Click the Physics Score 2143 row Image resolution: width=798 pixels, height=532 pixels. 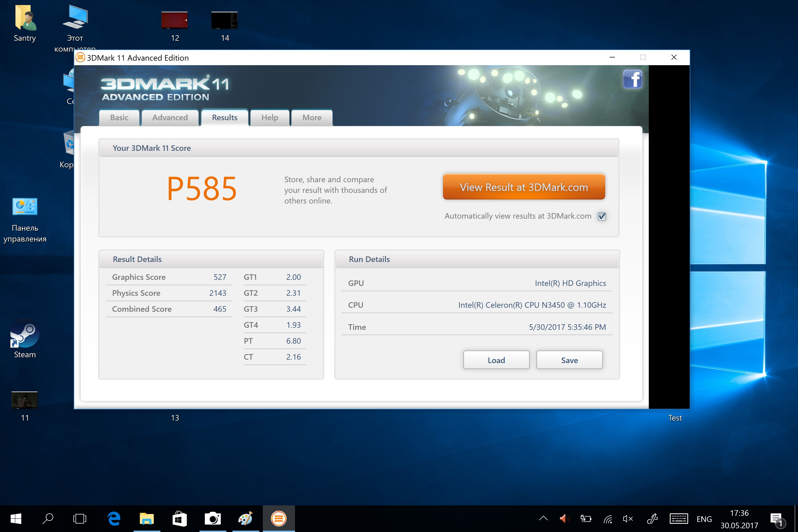(x=169, y=293)
